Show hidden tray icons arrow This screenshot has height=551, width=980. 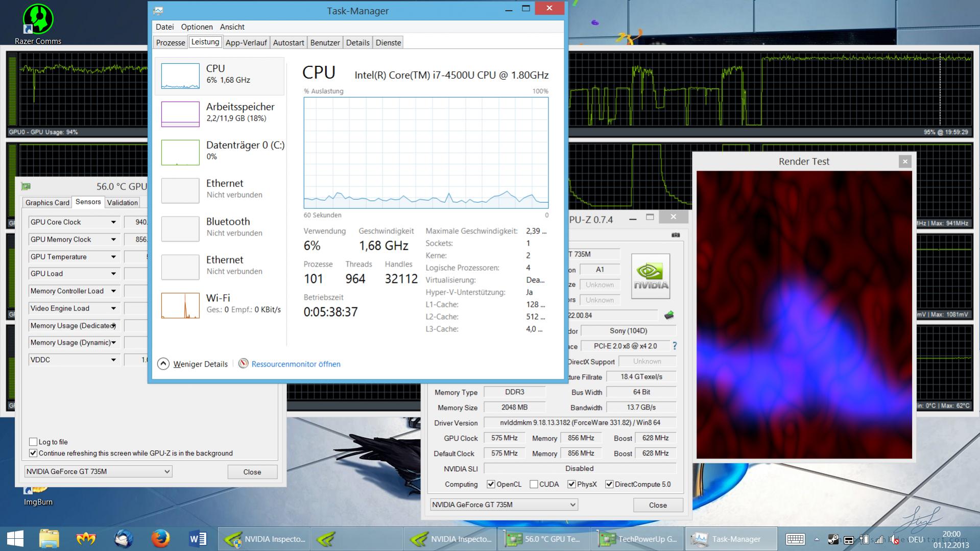[817, 539]
